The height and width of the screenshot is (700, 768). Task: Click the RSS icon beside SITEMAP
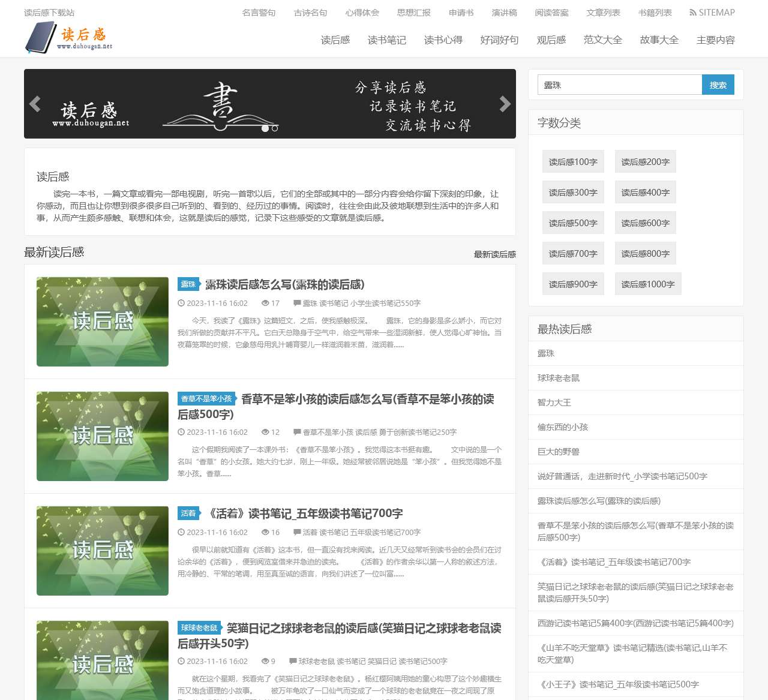tap(693, 13)
